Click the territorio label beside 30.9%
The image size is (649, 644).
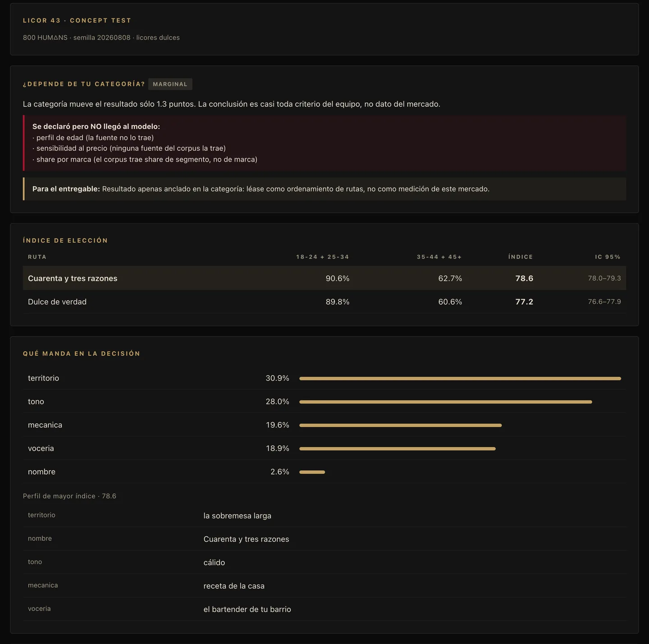pyautogui.click(x=43, y=378)
